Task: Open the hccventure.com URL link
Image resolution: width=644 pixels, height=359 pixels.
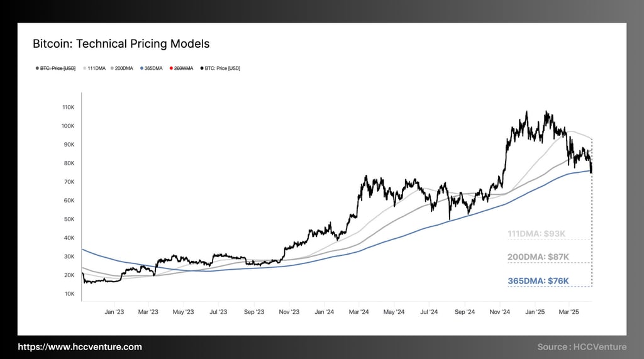Action: 80,346
